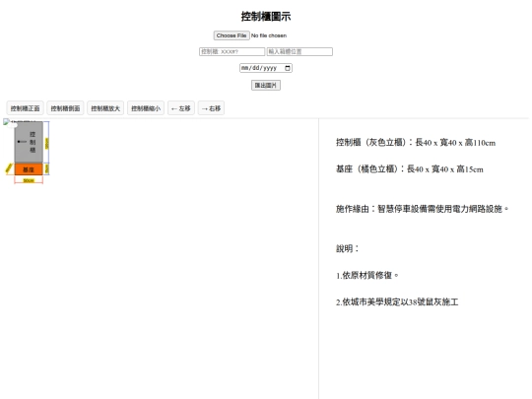
Task: Click the note 2.依城市美學規定以38號鼠灰施工
Action: coord(397,301)
